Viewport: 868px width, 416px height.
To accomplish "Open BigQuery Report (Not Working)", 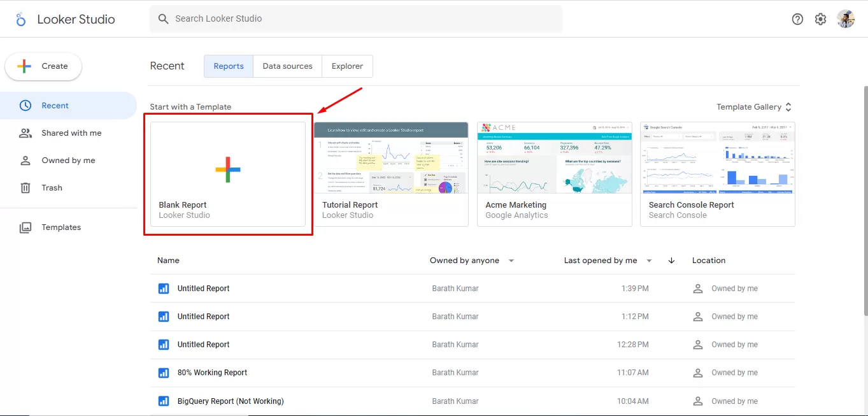I will click(x=231, y=401).
